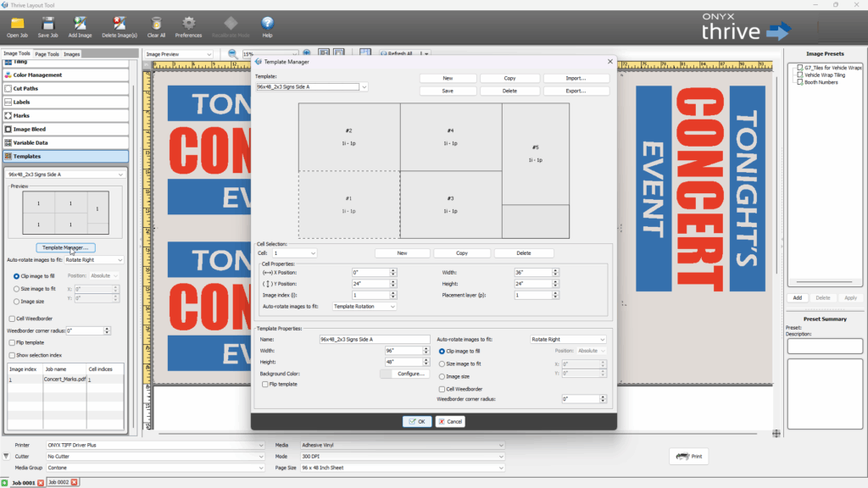This screenshot has width=868, height=488.
Task: Switch to the Images tab
Action: click(72, 54)
